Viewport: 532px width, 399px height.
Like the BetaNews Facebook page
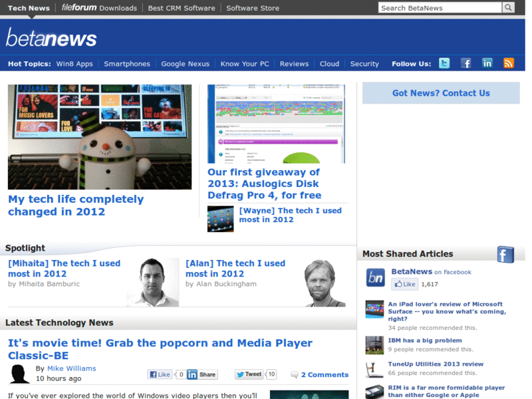405,284
